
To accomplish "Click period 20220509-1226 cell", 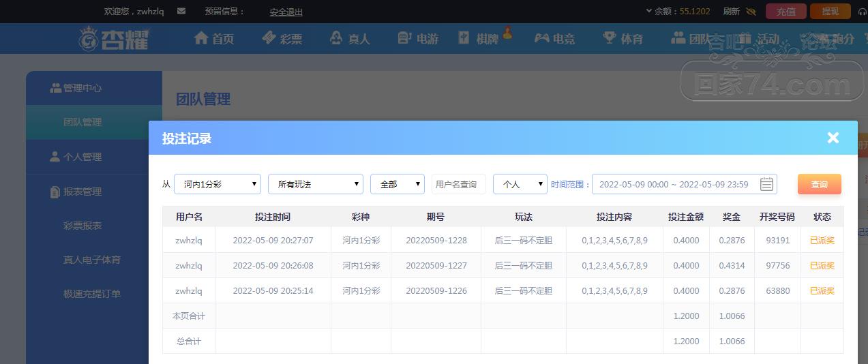I will pos(436,290).
